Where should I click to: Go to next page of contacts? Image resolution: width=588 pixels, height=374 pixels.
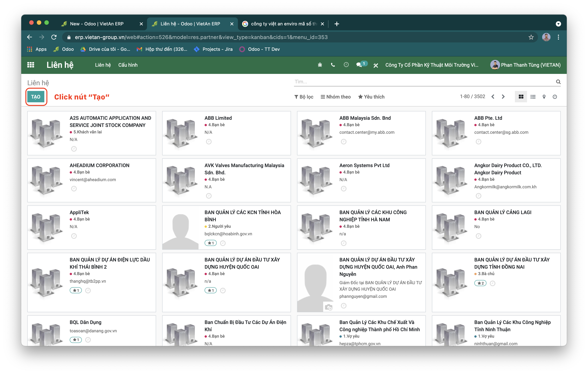tap(503, 97)
